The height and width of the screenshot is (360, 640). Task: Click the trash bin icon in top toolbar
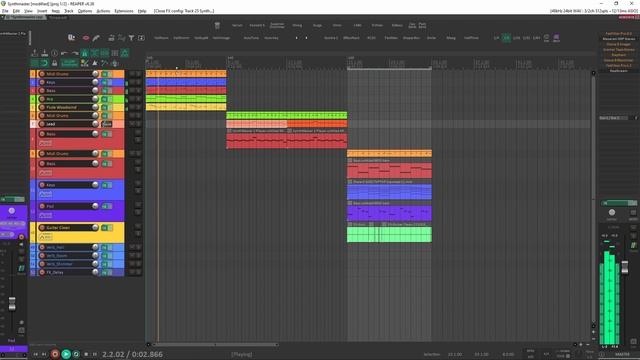click(x=217, y=25)
